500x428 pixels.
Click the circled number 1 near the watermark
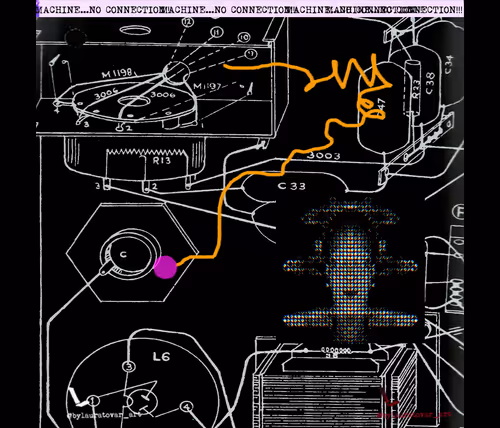(94, 400)
